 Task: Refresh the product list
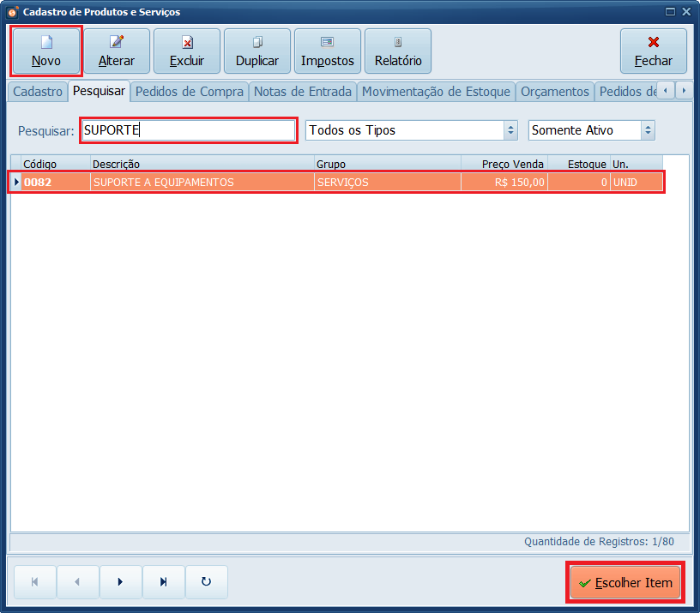click(x=206, y=581)
